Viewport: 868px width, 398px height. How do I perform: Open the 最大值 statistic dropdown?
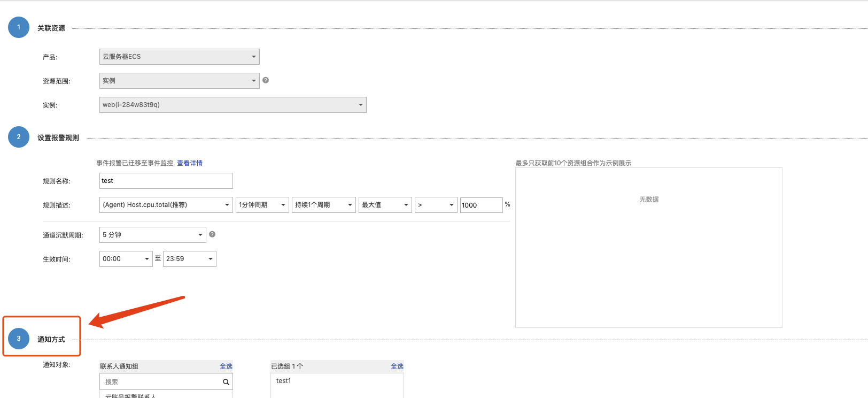(x=385, y=205)
